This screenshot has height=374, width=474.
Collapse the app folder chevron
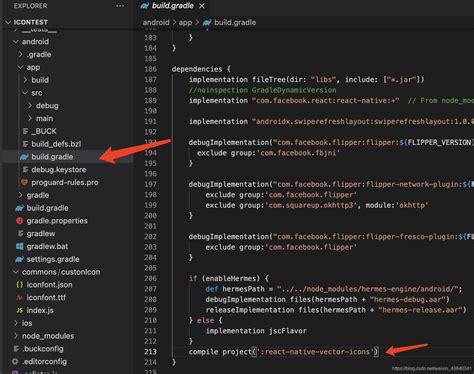click(21, 67)
